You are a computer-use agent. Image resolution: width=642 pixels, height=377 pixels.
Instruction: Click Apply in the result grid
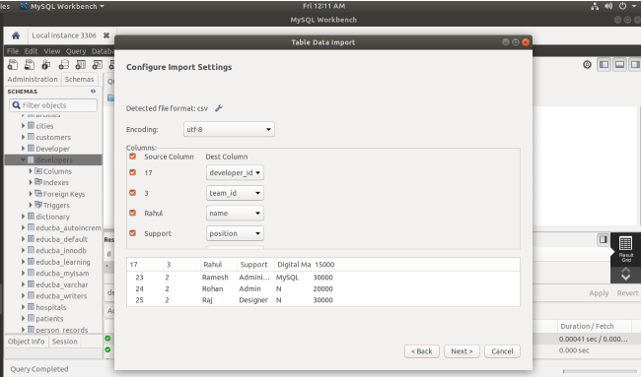pos(599,293)
